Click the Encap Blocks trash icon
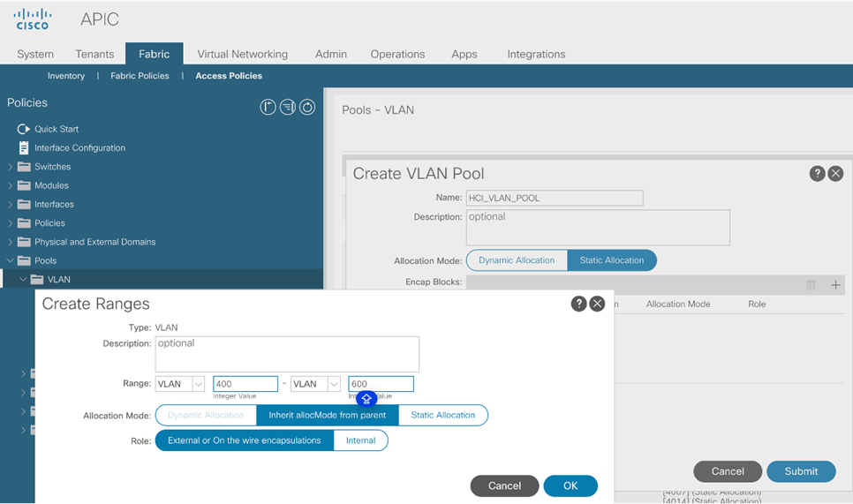The image size is (853, 504). [811, 285]
